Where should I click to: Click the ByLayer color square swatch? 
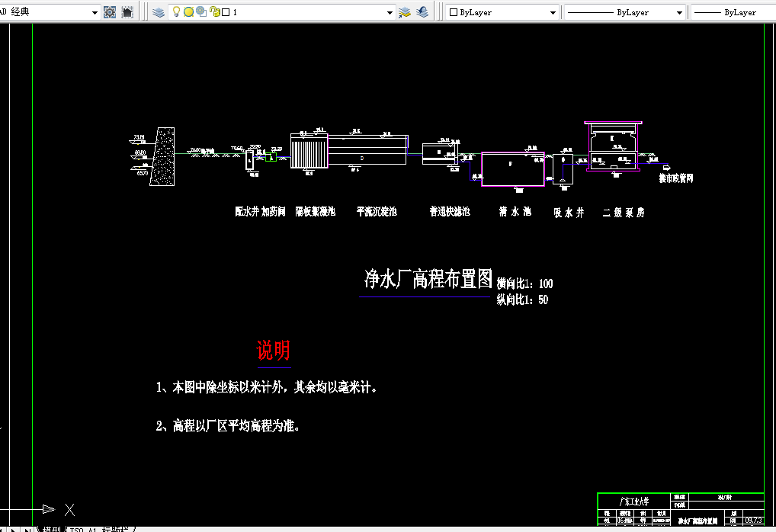[x=454, y=12]
